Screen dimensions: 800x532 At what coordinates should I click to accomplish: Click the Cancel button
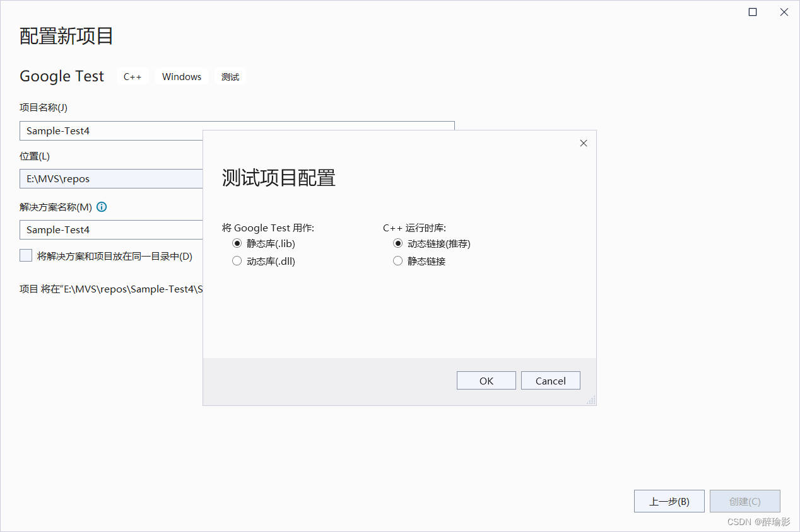(x=551, y=381)
